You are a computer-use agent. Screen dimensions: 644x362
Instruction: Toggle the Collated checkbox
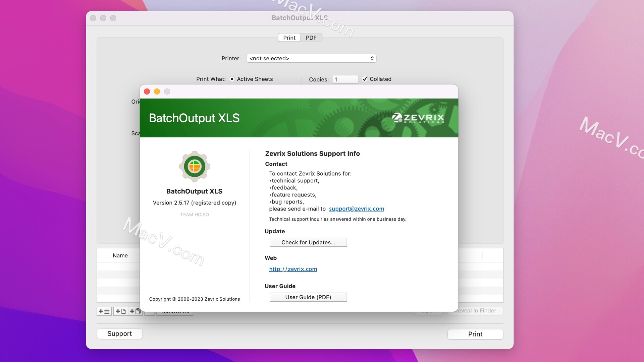tap(365, 79)
